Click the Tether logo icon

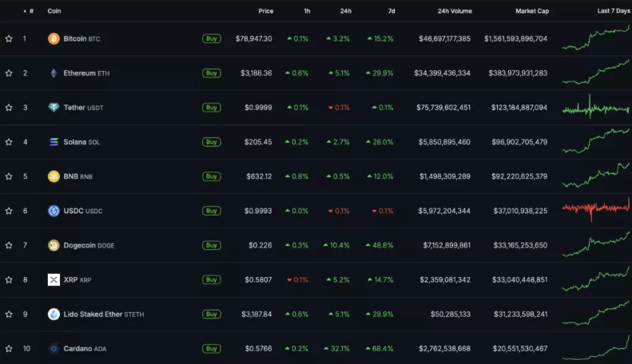[x=54, y=108]
